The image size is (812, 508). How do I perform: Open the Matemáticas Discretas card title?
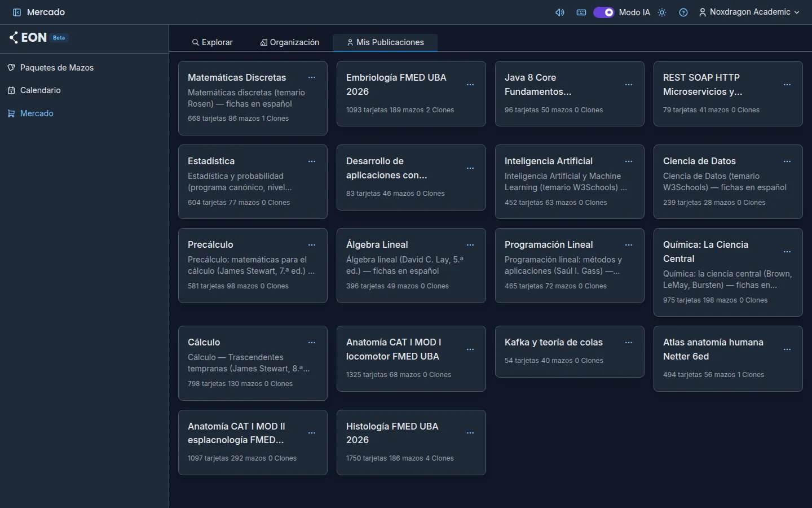click(x=237, y=78)
